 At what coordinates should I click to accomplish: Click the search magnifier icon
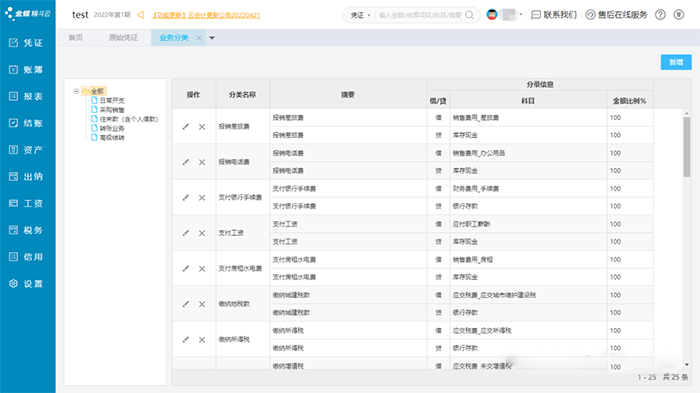coord(469,15)
